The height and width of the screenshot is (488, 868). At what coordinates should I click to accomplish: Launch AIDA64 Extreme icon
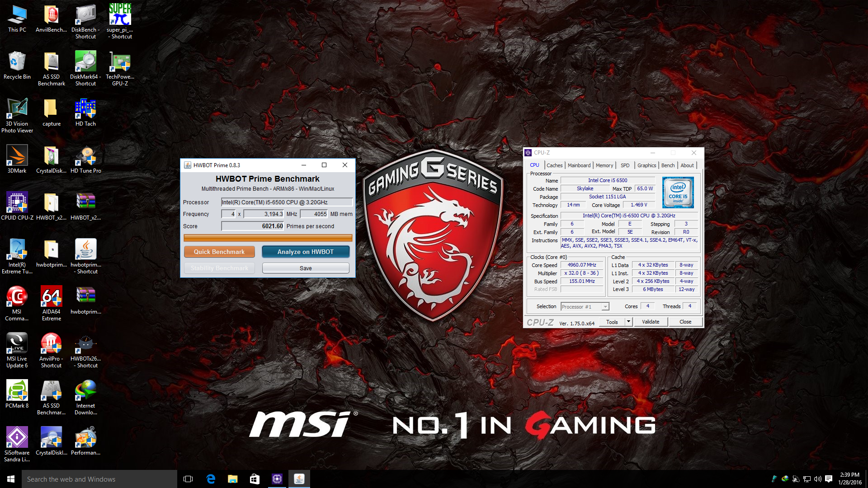51,304
